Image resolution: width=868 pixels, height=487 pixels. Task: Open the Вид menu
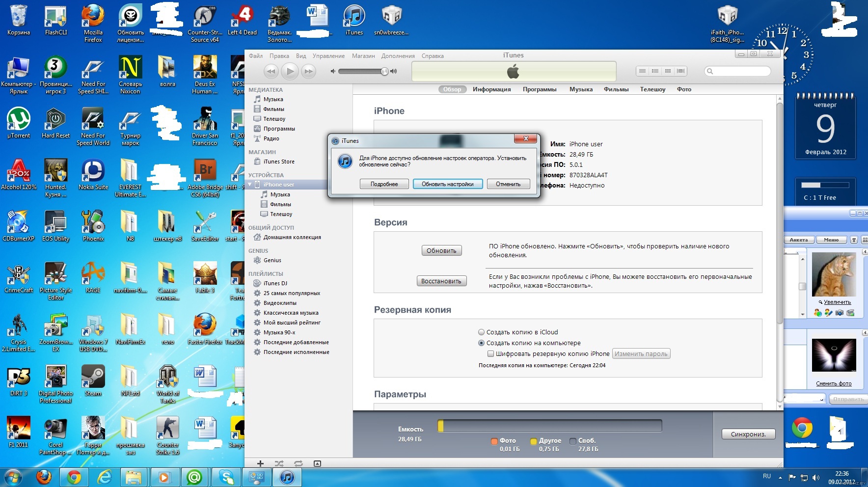coord(301,56)
